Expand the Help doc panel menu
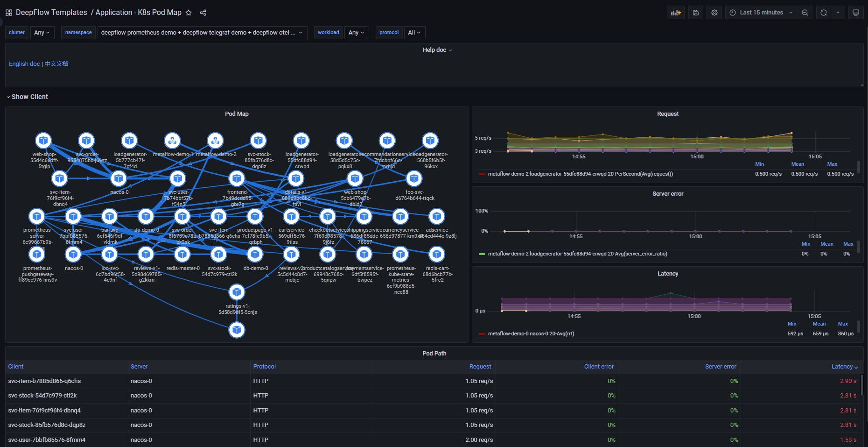Image resolution: width=868 pixels, height=447 pixels. (x=437, y=50)
